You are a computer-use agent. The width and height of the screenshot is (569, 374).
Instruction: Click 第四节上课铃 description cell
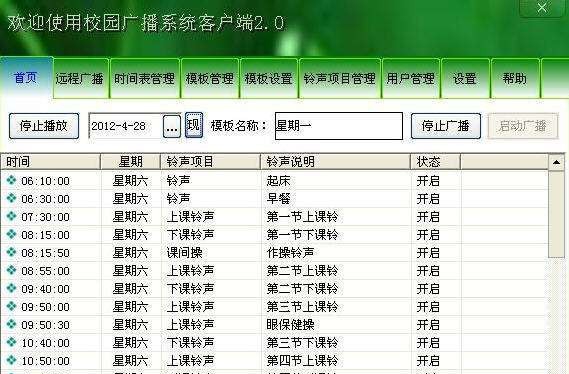(302, 361)
